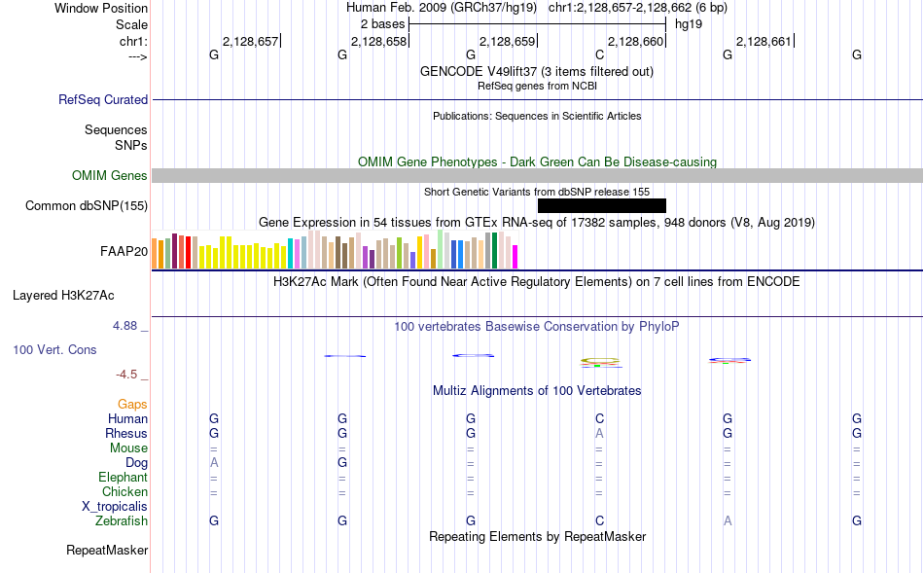Click the Scale label

pyautogui.click(x=131, y=24)
